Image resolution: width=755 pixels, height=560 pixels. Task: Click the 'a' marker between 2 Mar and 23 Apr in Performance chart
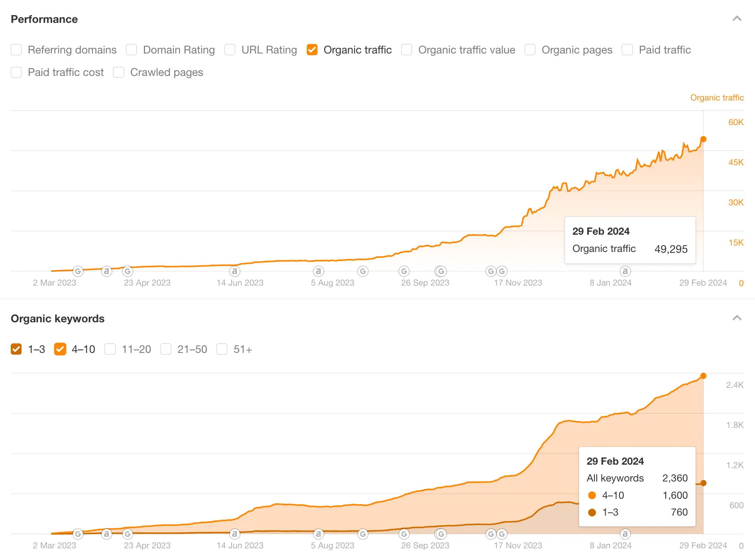(107, 271)
